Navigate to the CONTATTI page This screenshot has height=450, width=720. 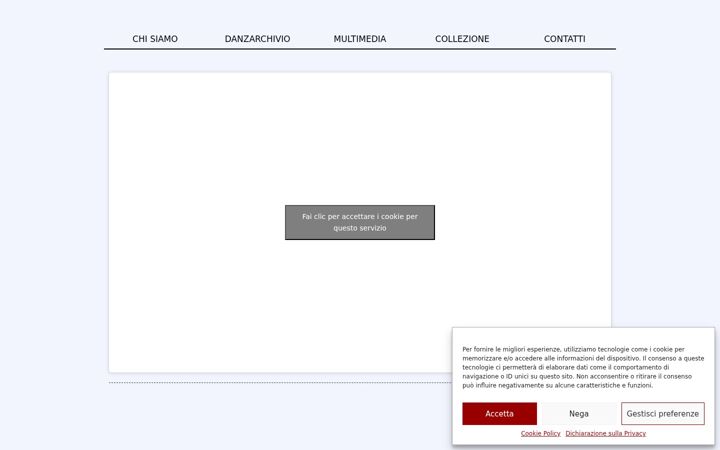(564, 39)
